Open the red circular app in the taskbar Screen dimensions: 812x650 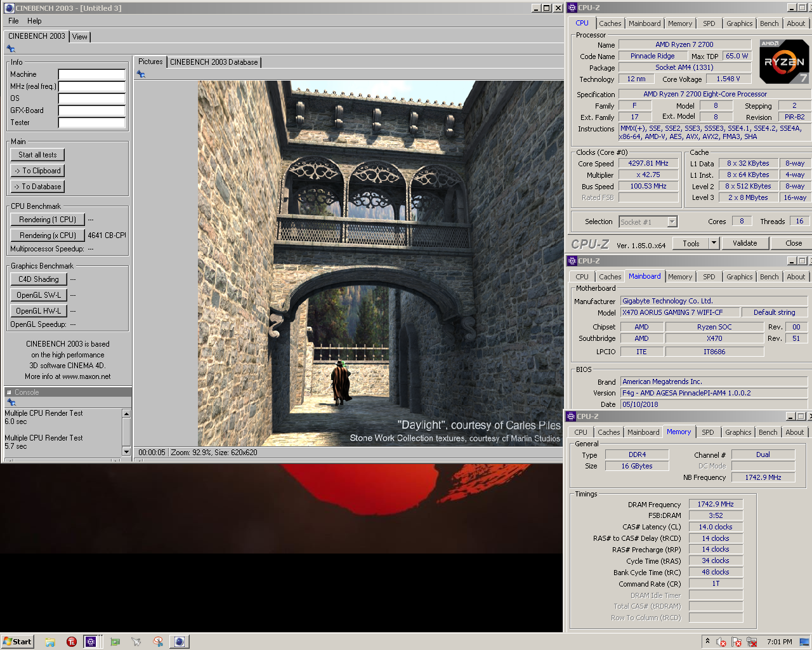click(72, 642)
